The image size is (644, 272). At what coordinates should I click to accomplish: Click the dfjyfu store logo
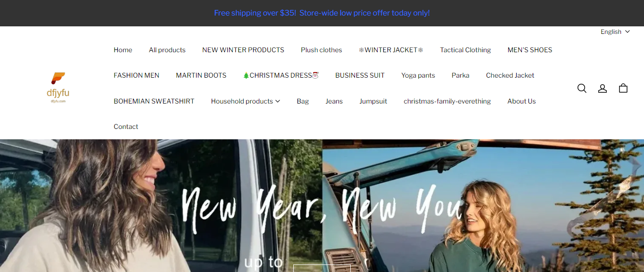pos(58,88)
